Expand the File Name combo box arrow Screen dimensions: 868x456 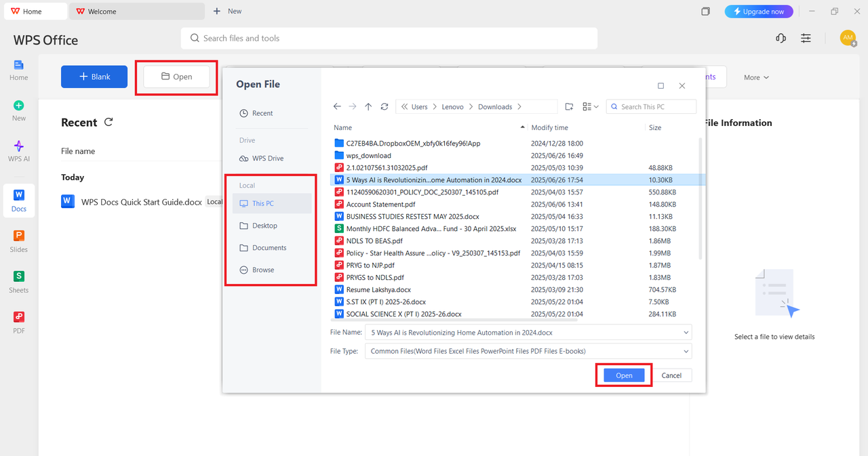(686, 333)
